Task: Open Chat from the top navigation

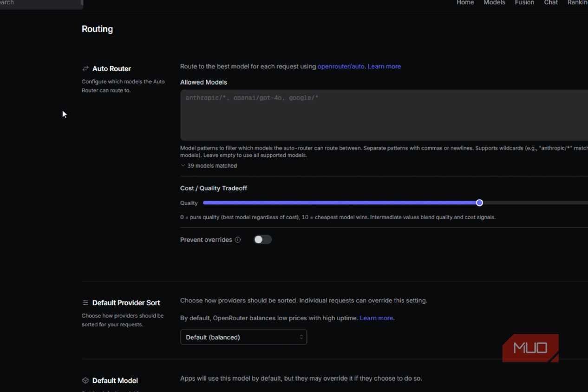Action: click(551, 3)
